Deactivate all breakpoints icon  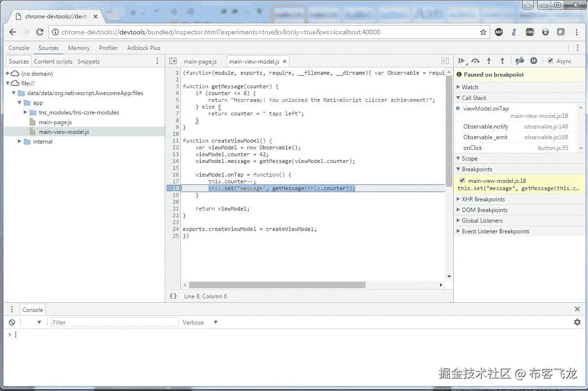pyautogui.click(x=520, y=61)
